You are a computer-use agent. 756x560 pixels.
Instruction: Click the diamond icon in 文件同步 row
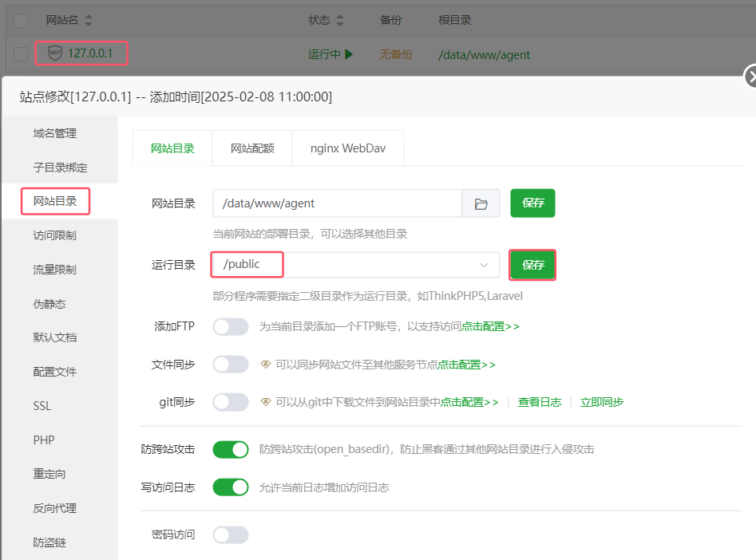267,365
